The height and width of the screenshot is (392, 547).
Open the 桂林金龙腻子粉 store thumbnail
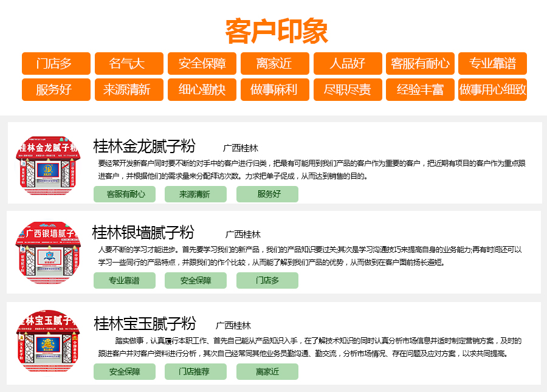pos(48,166)
